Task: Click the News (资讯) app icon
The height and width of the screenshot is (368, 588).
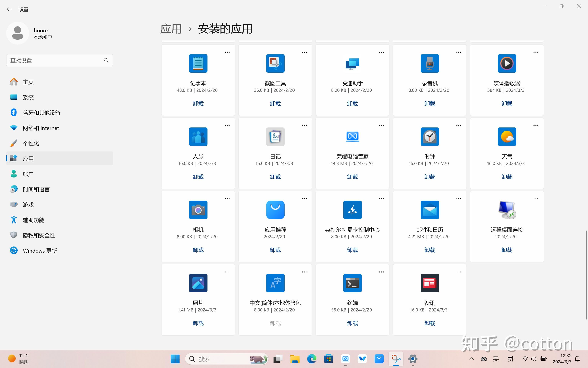Action: click(430, 283)
